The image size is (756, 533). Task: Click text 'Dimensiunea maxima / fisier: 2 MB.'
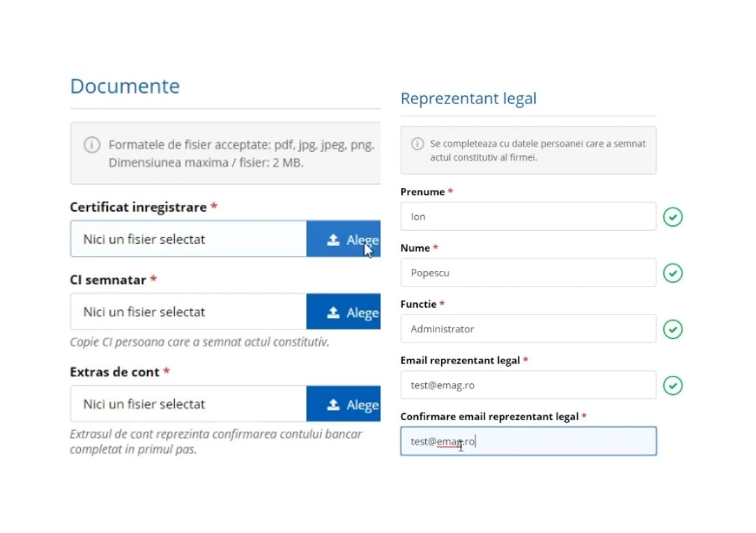[206, 163]
